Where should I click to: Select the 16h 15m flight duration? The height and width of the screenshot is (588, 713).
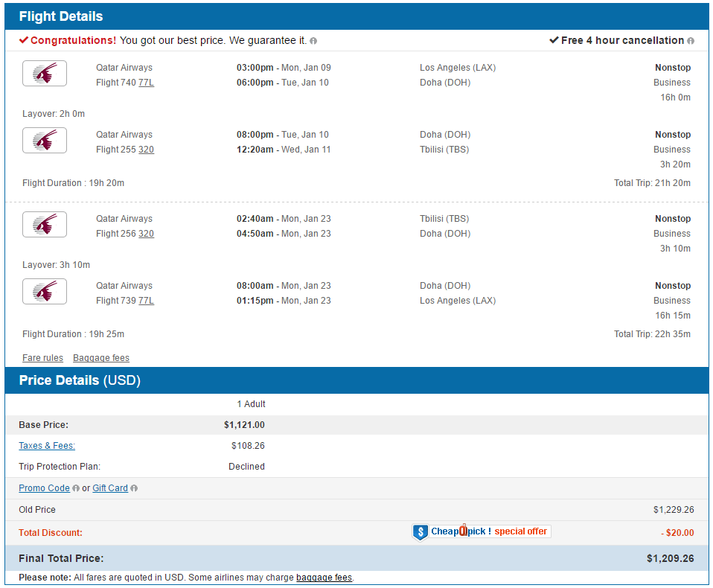(x=673, y=315)
